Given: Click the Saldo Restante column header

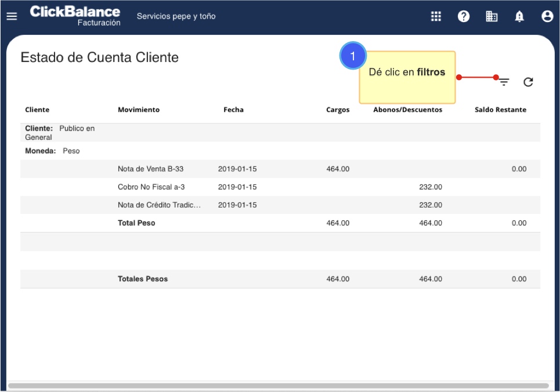Looking at the screenshot, I should pos(500,110).
